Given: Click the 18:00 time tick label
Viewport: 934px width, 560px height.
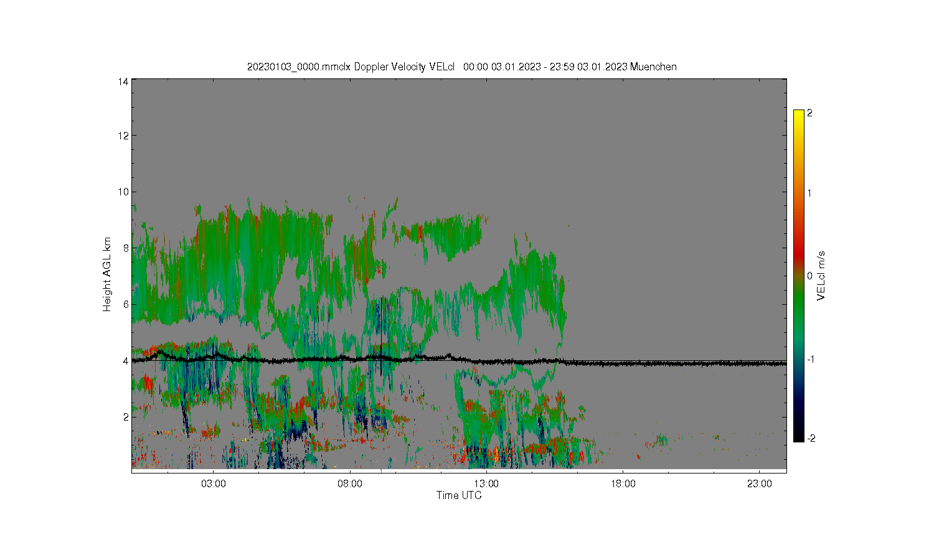Looking at the screenshot, I should [x=623, y=484].
